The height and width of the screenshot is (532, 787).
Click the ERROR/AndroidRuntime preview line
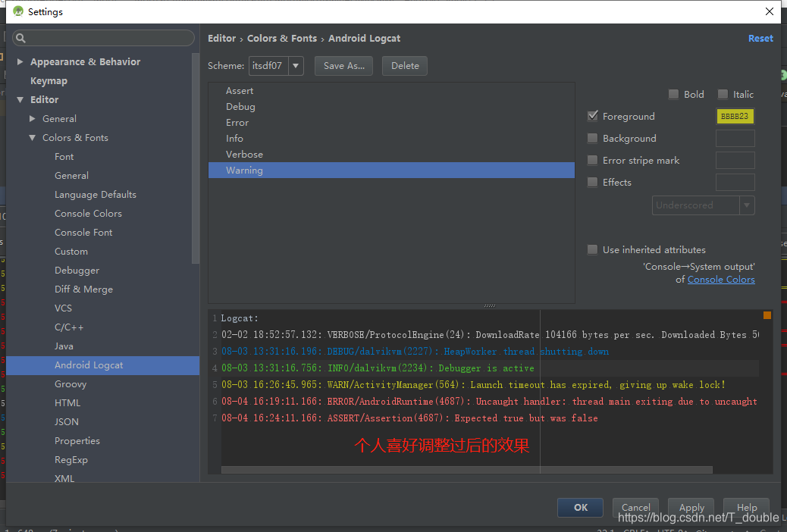point(489,402)
